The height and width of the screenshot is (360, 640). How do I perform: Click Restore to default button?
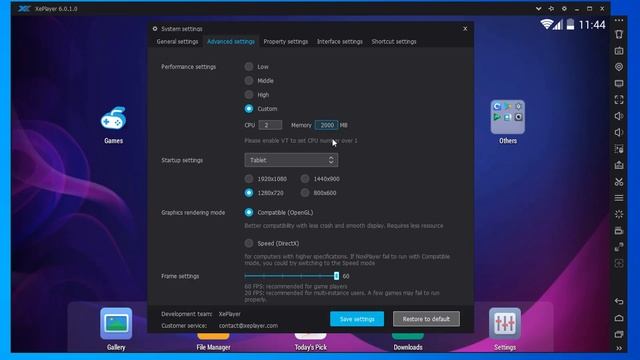pos(426,319)
